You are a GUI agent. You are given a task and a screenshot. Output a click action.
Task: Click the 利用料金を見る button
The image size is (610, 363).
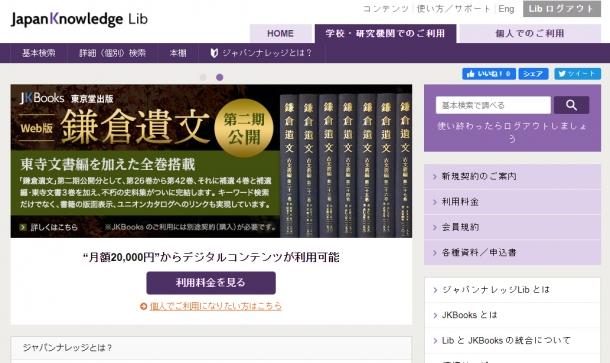coord(211,283)
